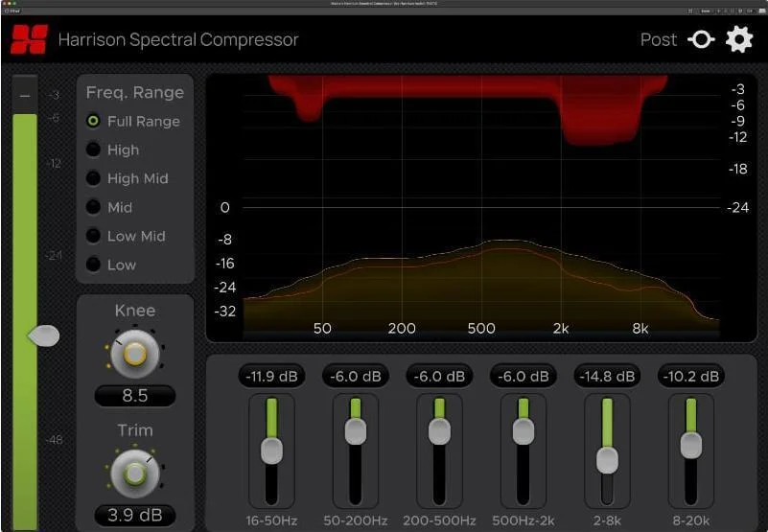
Task: Click the 200-500Hz band slider handle
Action: click(x=439, y=431)
